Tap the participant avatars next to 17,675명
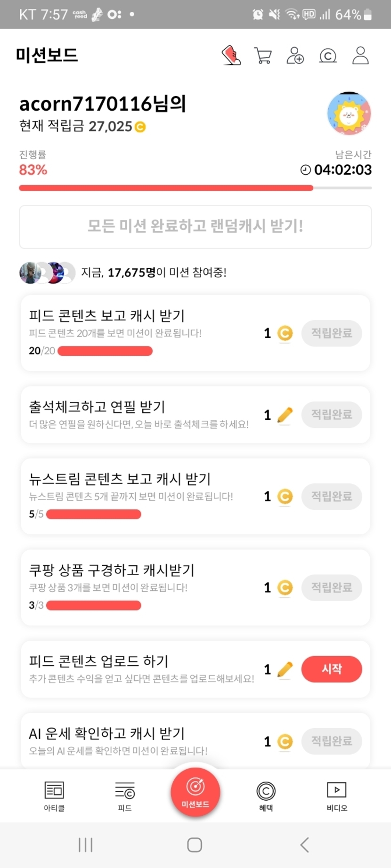The height and width of the screenshot is (868, 391). click(x=47, y=273)
